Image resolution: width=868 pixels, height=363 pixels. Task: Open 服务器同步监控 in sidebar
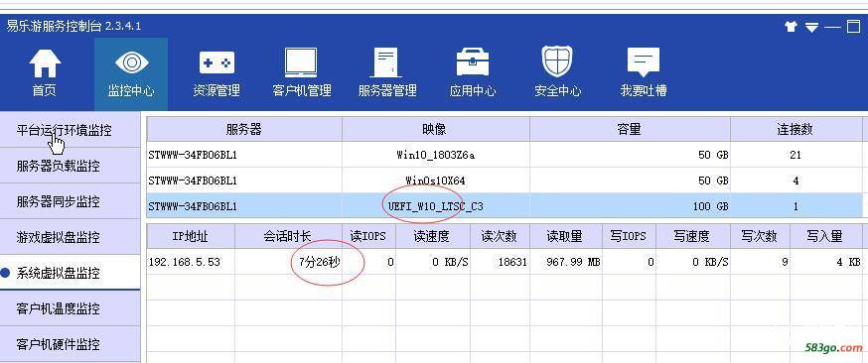pyautogui.click(x=70, y=201)
